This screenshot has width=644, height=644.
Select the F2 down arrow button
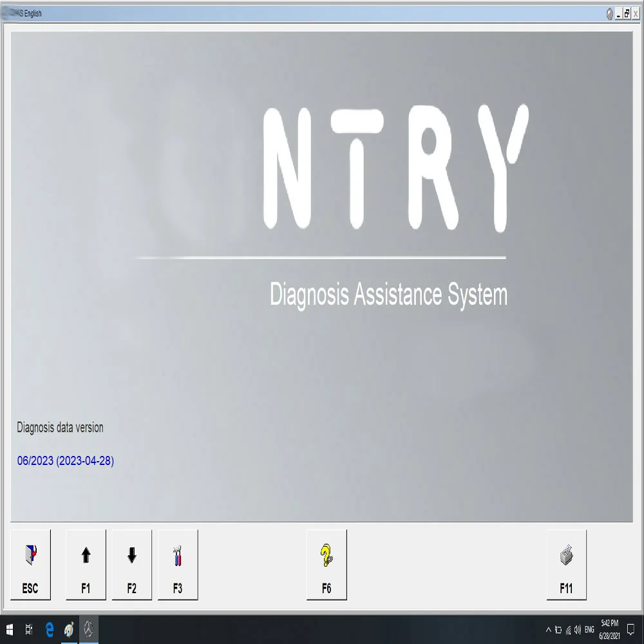point(132,565)
